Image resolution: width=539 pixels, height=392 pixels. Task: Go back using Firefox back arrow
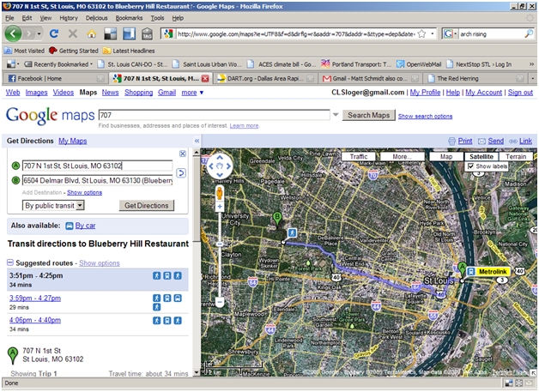pos(13,33)
